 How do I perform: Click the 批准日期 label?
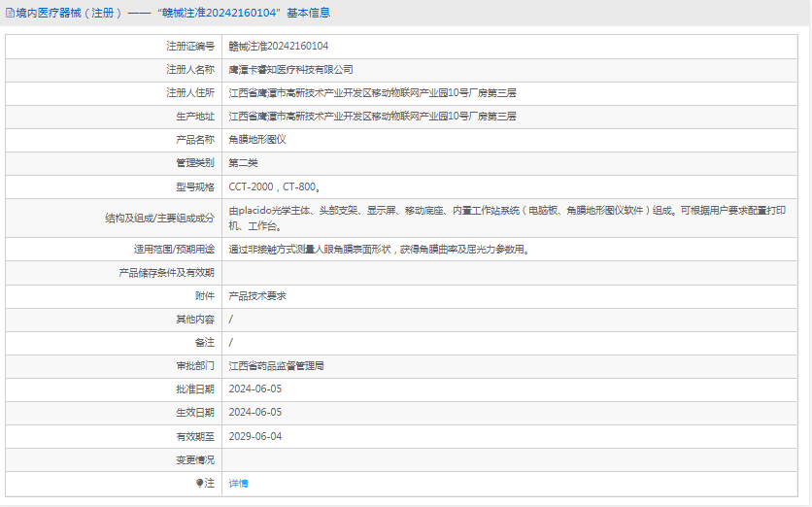coord(194,389)
